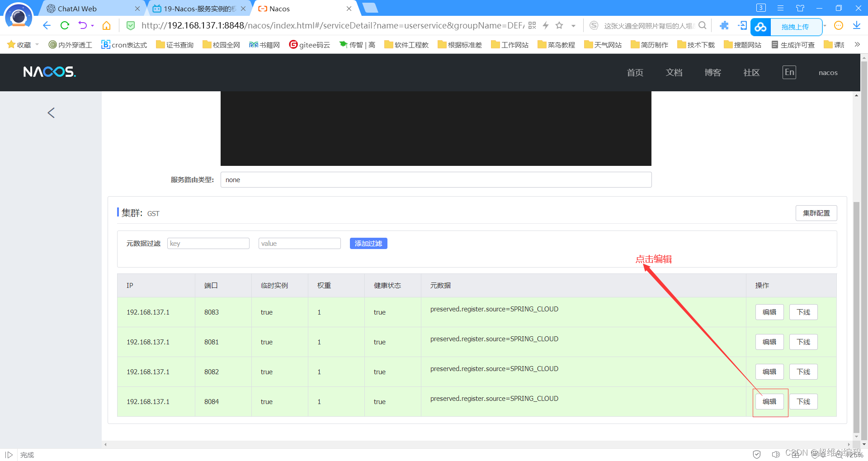The width and height of the screenshot is (868, 461).
Task: Switch language with the En button
Action: (x=789, y=72)
